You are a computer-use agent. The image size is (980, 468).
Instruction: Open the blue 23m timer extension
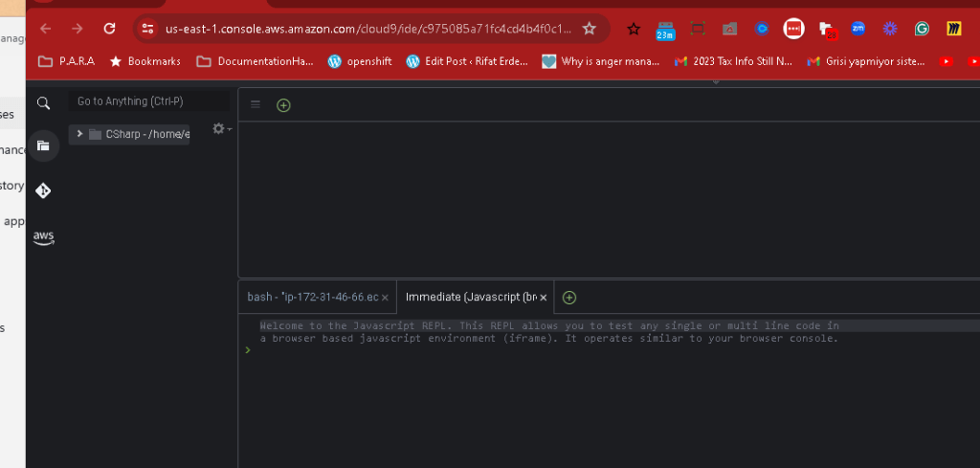[665, 30]
